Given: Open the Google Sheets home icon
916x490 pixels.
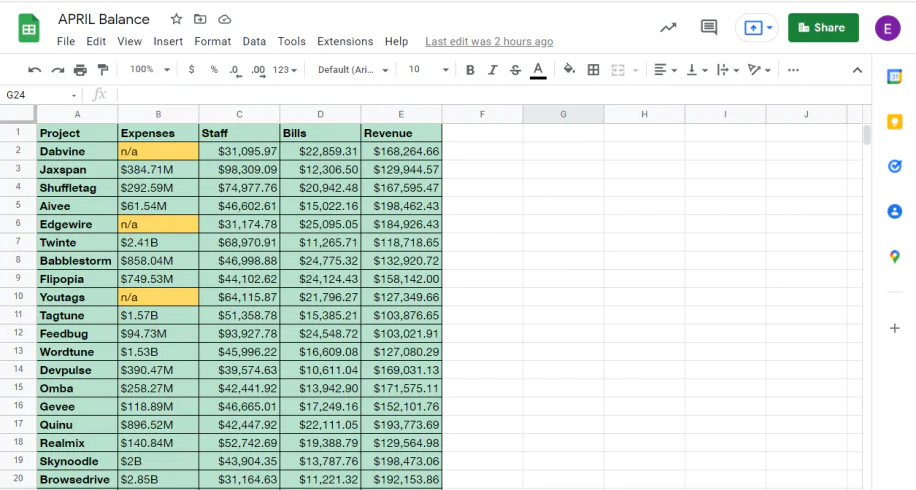Looking at the screenshot, I should (x=29, y=29).
